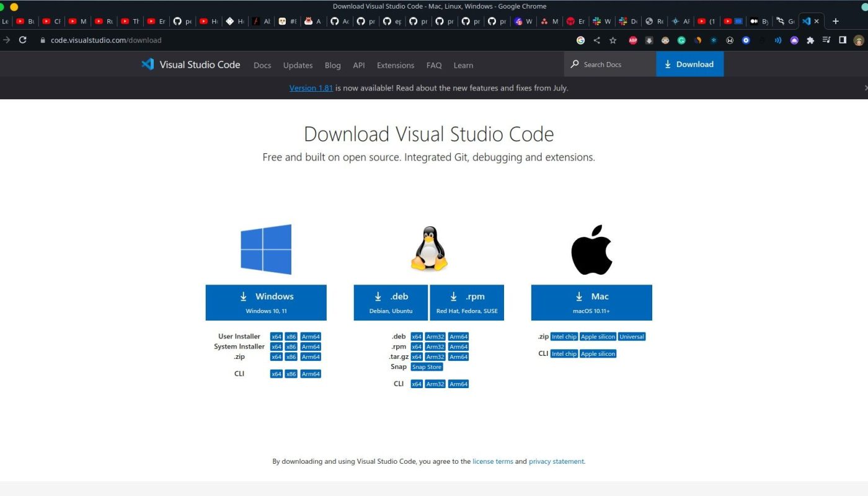
Task: Switch to the Slack tab labeled W
Action: click(601, 21)
